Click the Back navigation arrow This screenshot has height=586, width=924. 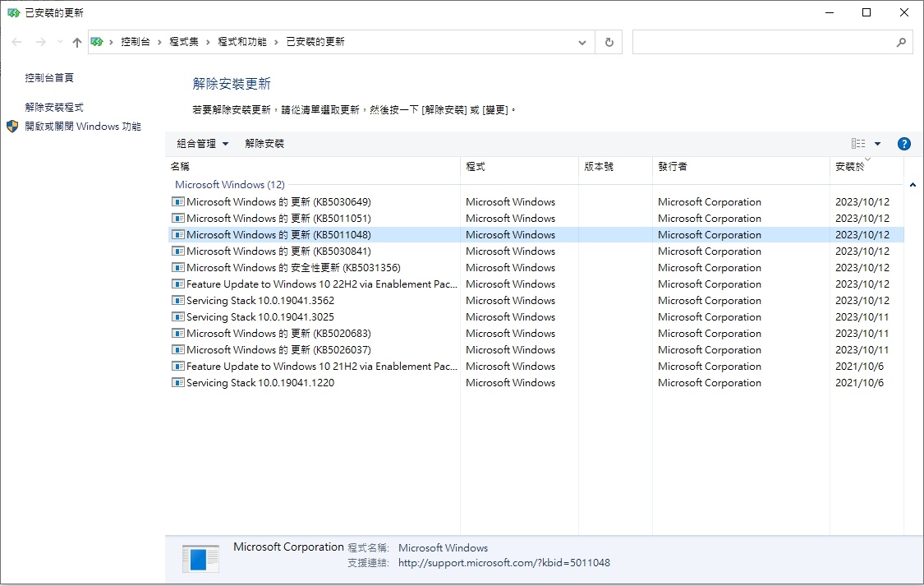click(x=16, y=42)
